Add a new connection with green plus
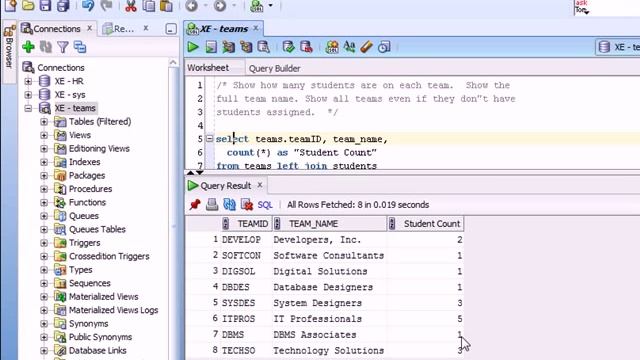Viewport: 640px width, 360px height. pyautogui.click(x=28, y=47)
